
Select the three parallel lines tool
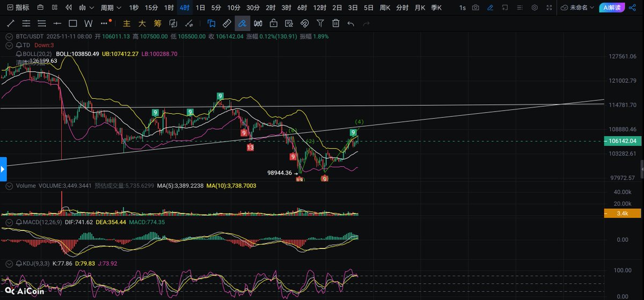click(42, 23)
